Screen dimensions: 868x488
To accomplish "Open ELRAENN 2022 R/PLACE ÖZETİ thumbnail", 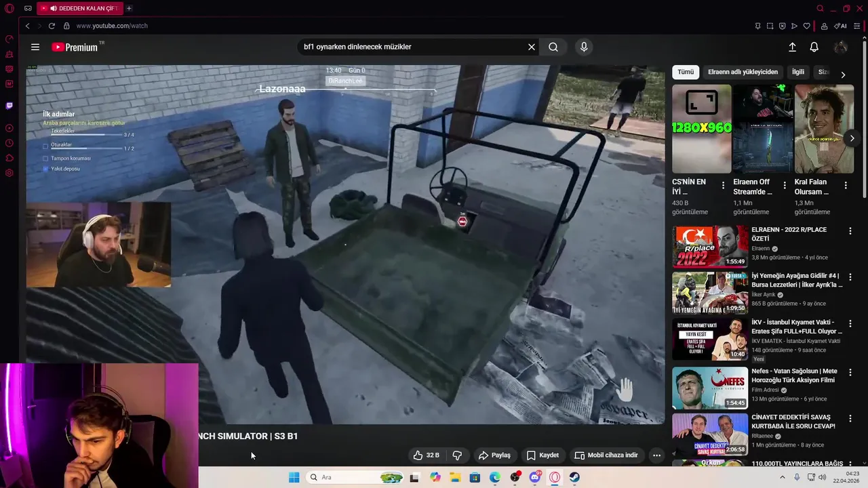I will (710, 247).
